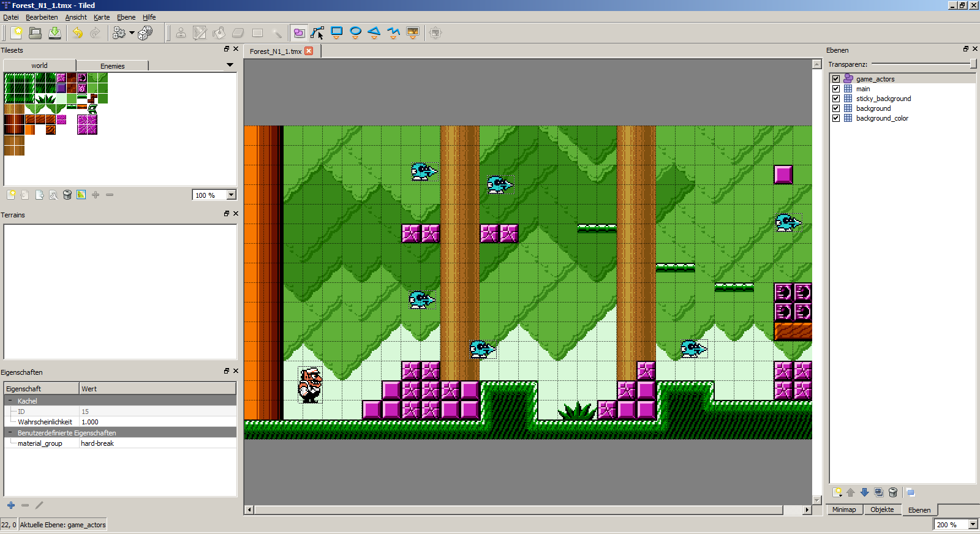The height and width of the screenshot is (534, 980).
Task: Select the Terrain Brush tool
Action: 200,32
